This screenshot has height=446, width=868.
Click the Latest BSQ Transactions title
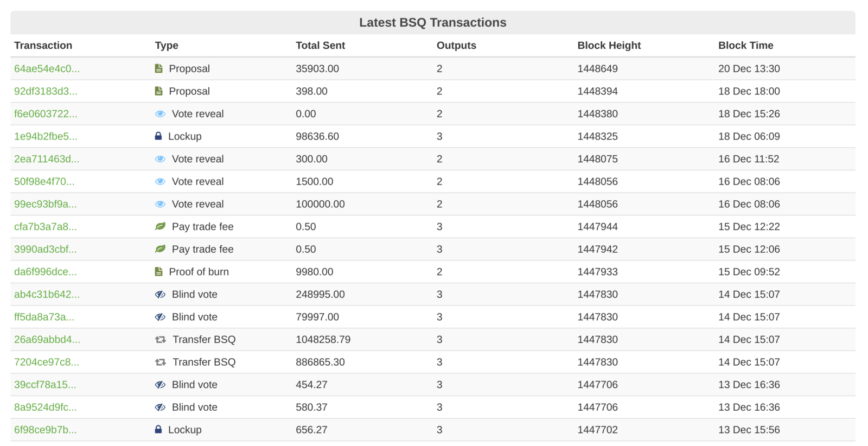point(432,23)
